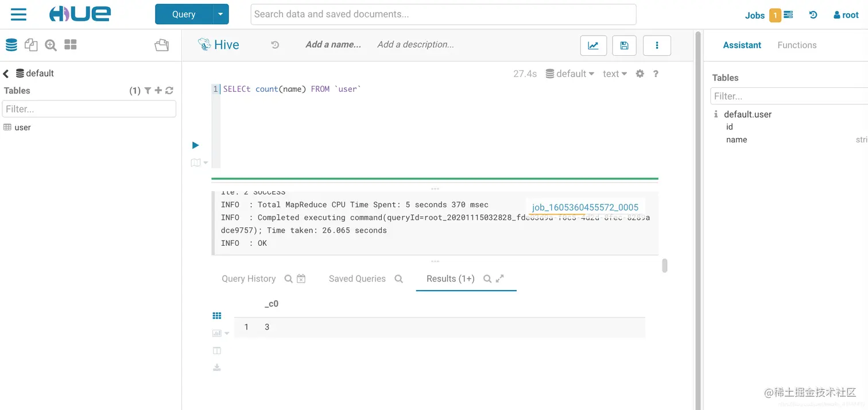
Task: Expand results to full screen
Action: tap(499, 279)
